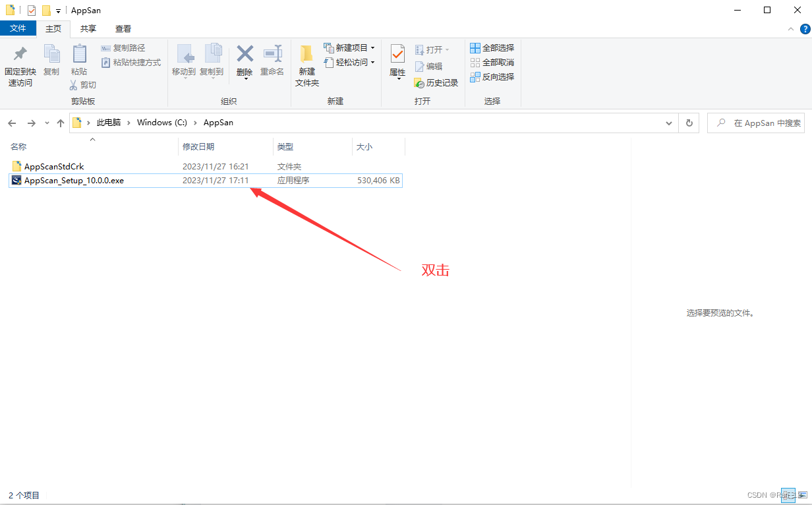Viewport: 812px width, 505px height.
Task: Go forward with the right arrow
Action: pyautogui.click(x=31, y=123)
